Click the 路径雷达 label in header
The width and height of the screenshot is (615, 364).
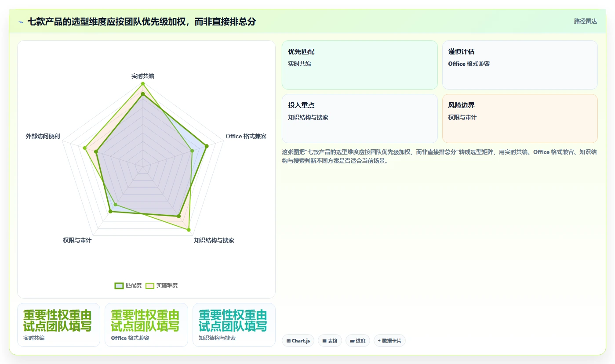tap(585, 21)
